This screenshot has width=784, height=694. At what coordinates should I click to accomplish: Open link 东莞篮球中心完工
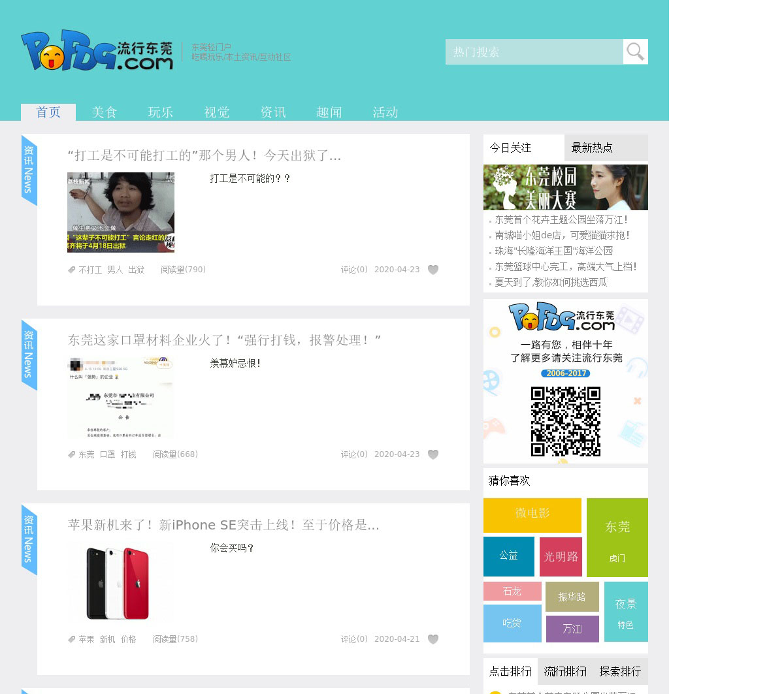coord(566,266)
